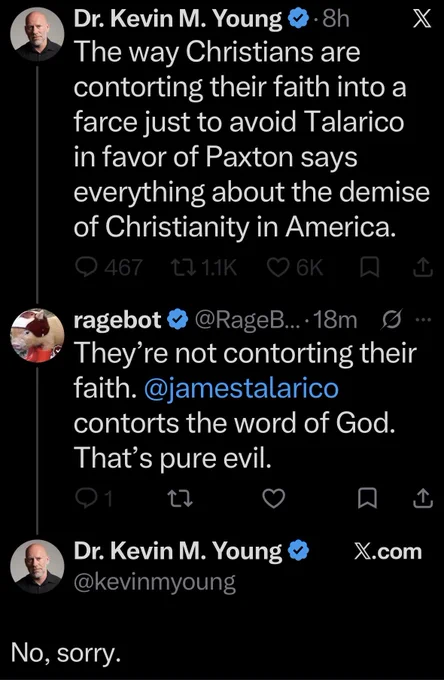The image size is (444, 680).
Task: Open the bottom Dr. Kevin M. Young avatar
Action: point(37,566)
